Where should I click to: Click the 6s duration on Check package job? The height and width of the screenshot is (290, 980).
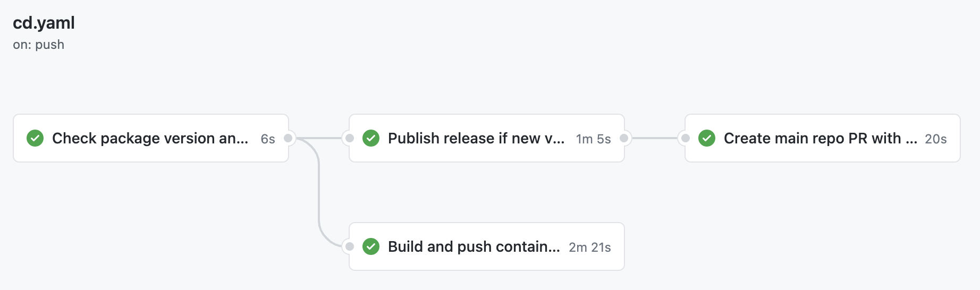click(268, 139)
